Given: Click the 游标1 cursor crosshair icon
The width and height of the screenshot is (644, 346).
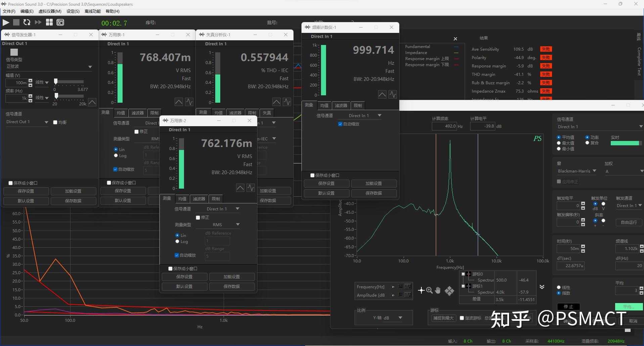Looking at the screenshot, I should pos(469,286).
